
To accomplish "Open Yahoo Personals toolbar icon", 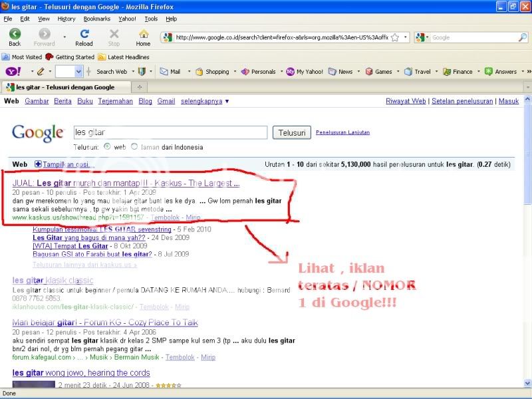I will coord(245,72).
